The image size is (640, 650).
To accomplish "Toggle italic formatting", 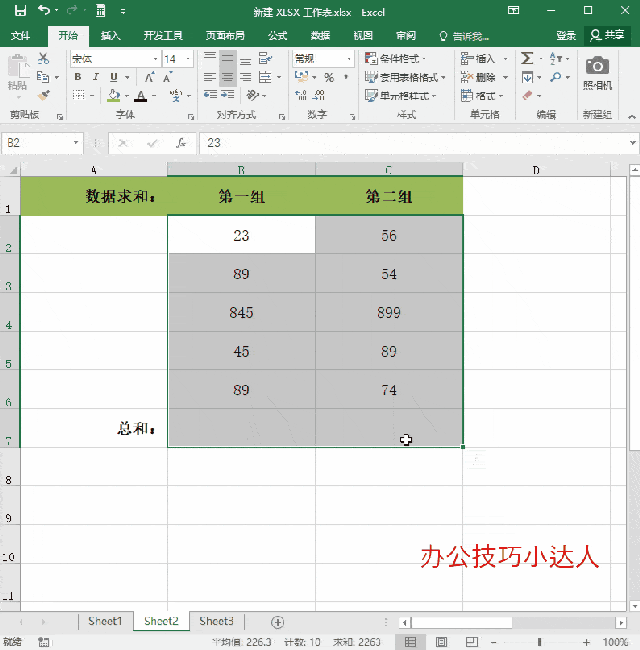I will pyautogui.click(x=96, y=77).
